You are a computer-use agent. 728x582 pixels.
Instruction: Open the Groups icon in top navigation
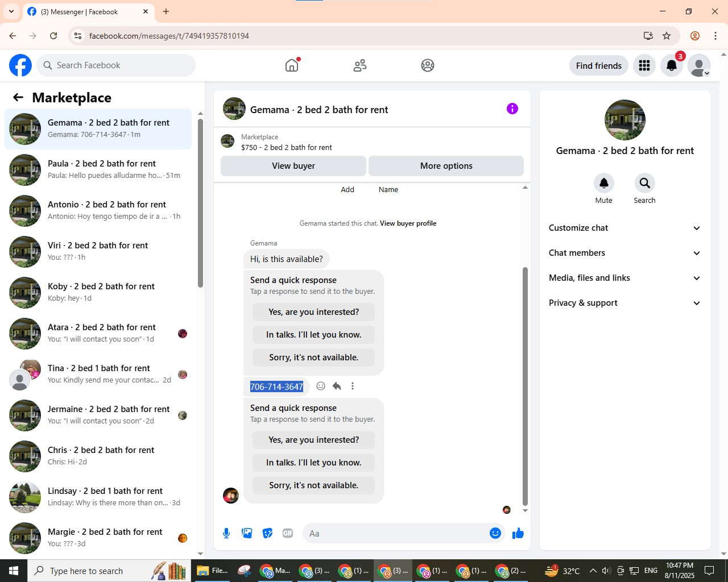428,65
